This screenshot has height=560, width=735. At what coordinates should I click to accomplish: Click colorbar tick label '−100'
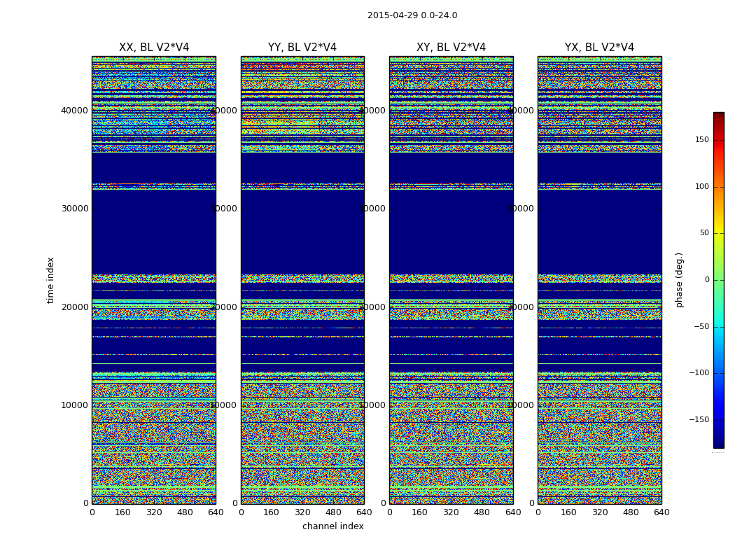pyautogui.click(x=699, y=373)
